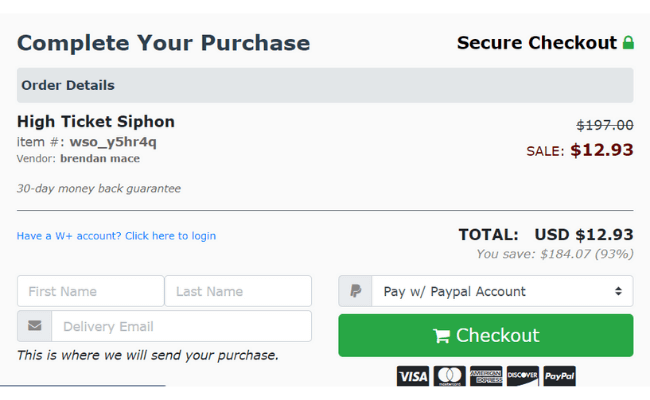Click the PayPal badge below Checkout button

(x=559, y=376)
